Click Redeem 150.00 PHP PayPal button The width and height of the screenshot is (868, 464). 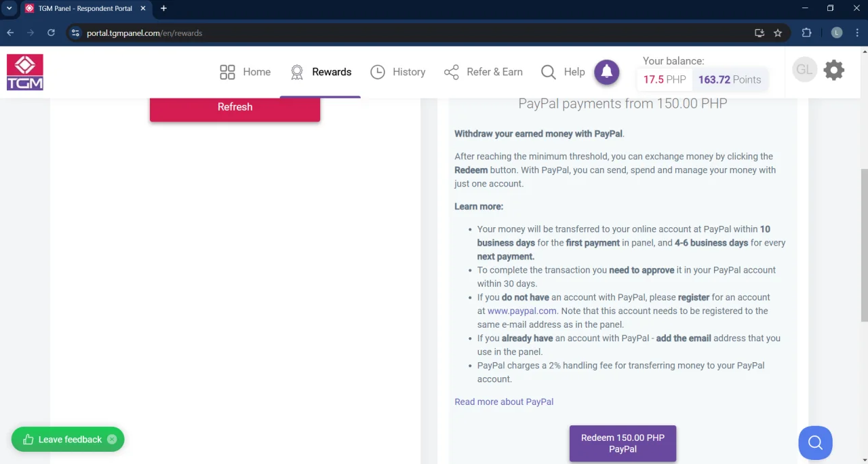click(x=623, y=444)
